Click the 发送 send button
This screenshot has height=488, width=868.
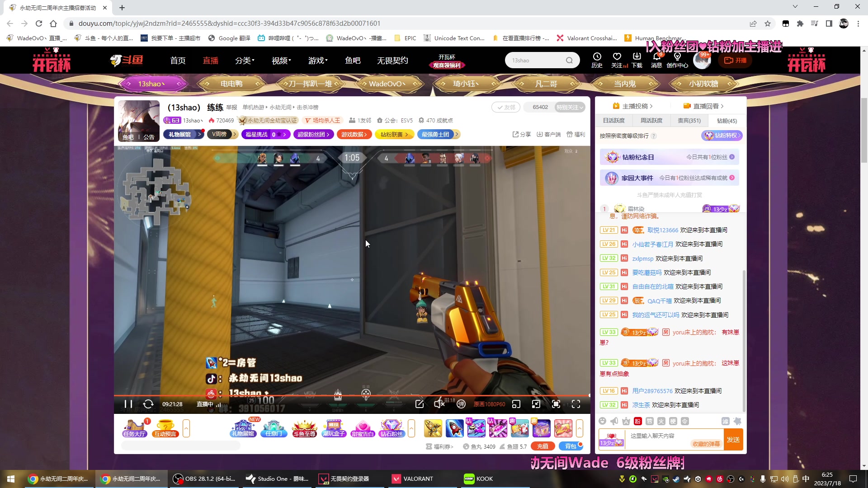click(x=733, y=440)
